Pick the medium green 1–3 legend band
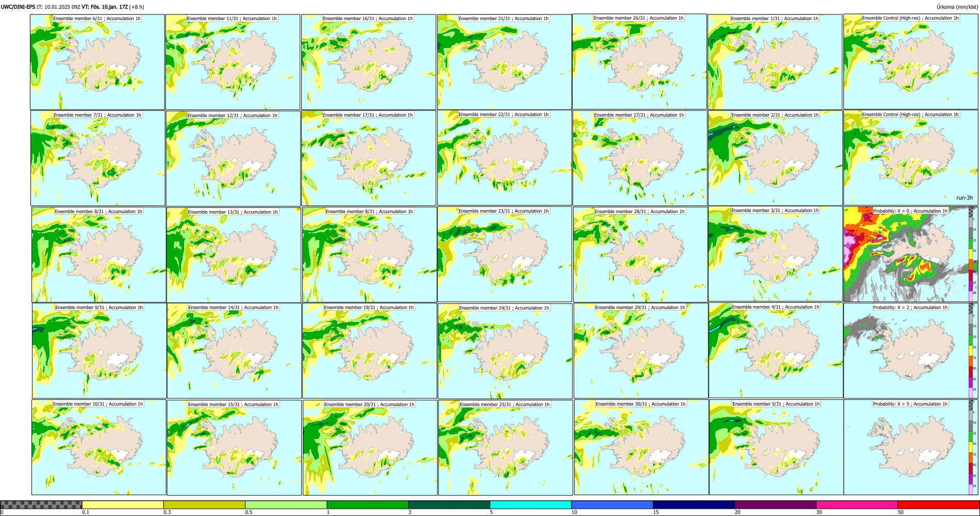 (367, 505)
